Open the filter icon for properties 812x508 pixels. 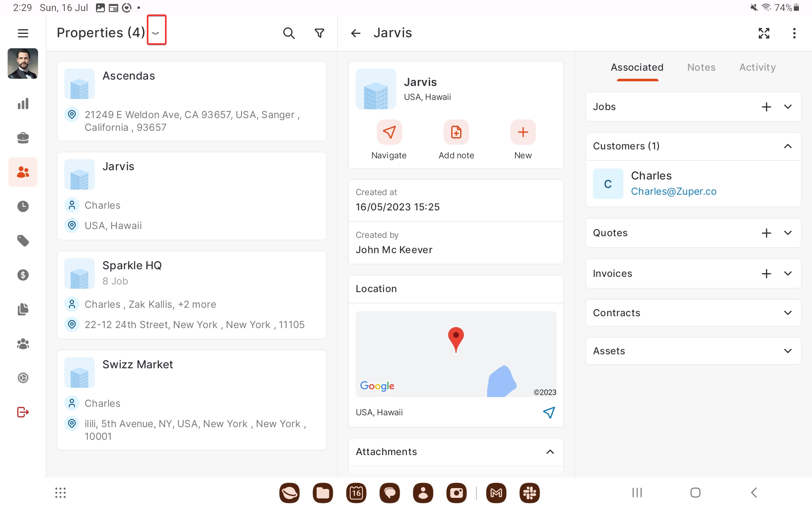[x=320, y=33]
